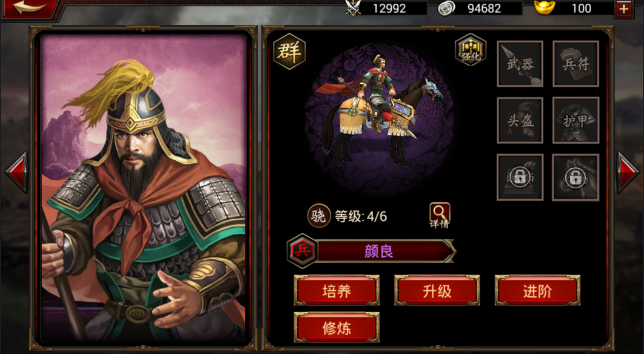Viewport: 644px width, 354px height.
Task: Go to previous general with left arrow
Action: coord(16,172)
